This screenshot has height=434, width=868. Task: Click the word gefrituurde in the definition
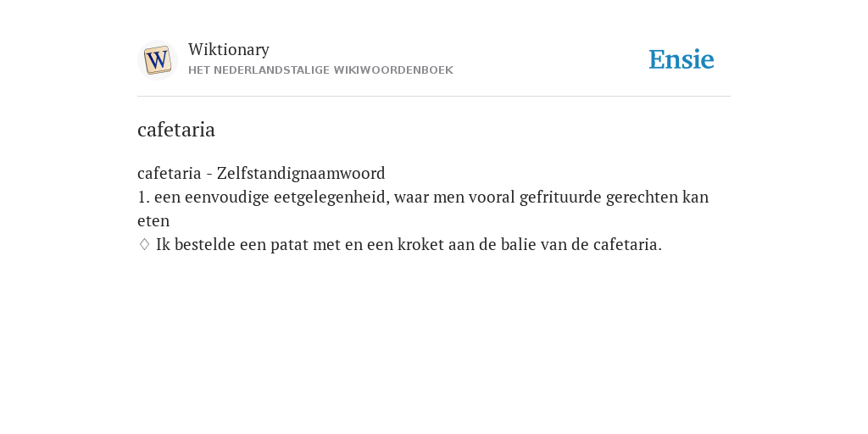560,197
